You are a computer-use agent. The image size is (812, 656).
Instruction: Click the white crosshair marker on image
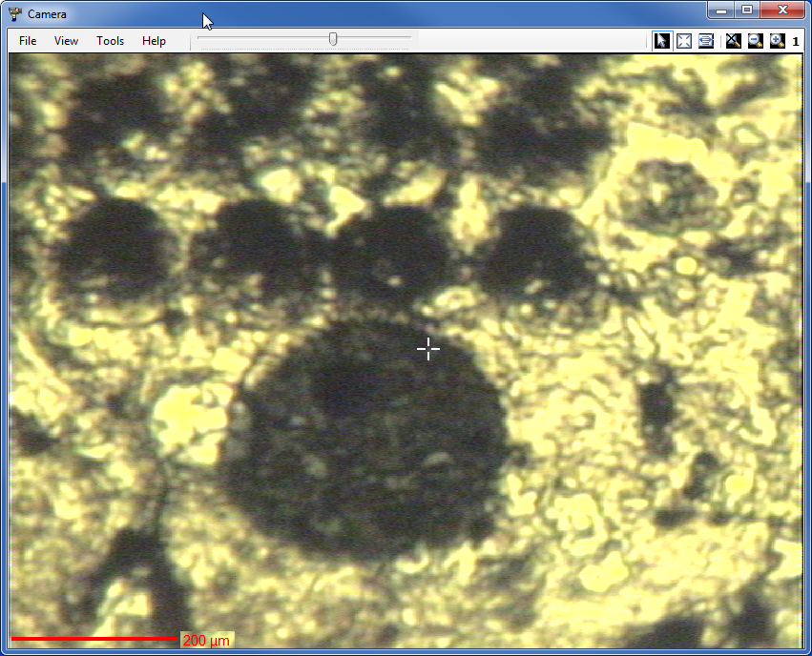[428, 349]
